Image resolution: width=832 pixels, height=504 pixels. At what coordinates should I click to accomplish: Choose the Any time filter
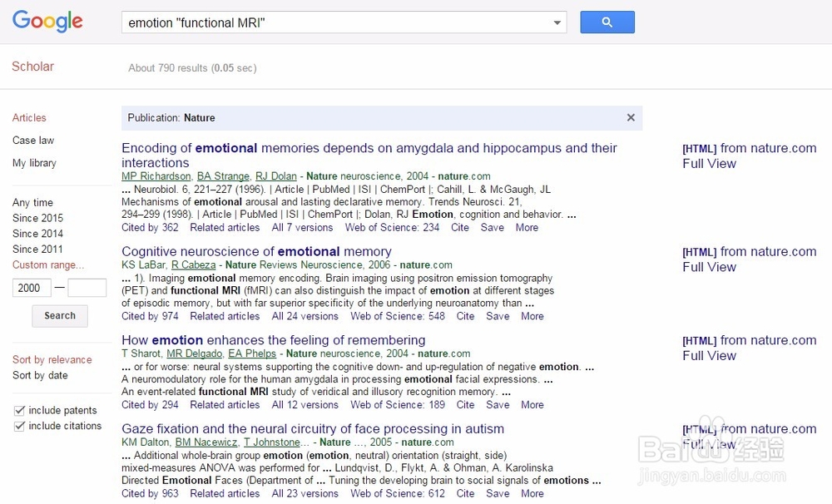pos(33,203)
